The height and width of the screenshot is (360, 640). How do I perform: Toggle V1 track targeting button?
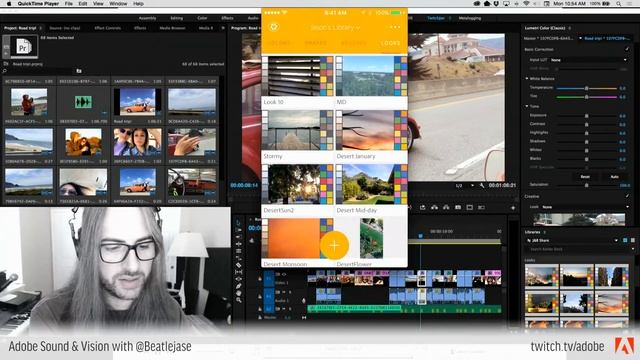(269, 279)
